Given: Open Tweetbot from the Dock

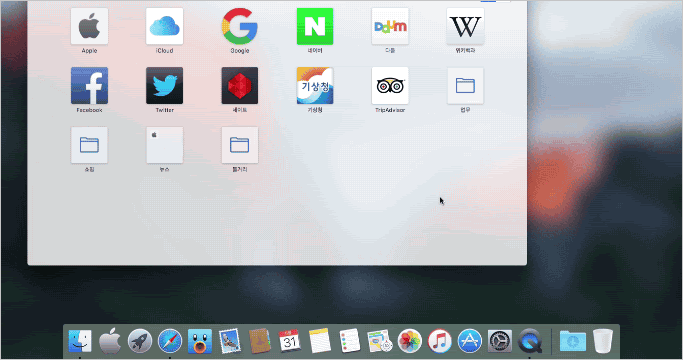Looking at the screenshot, I should 199,341.
